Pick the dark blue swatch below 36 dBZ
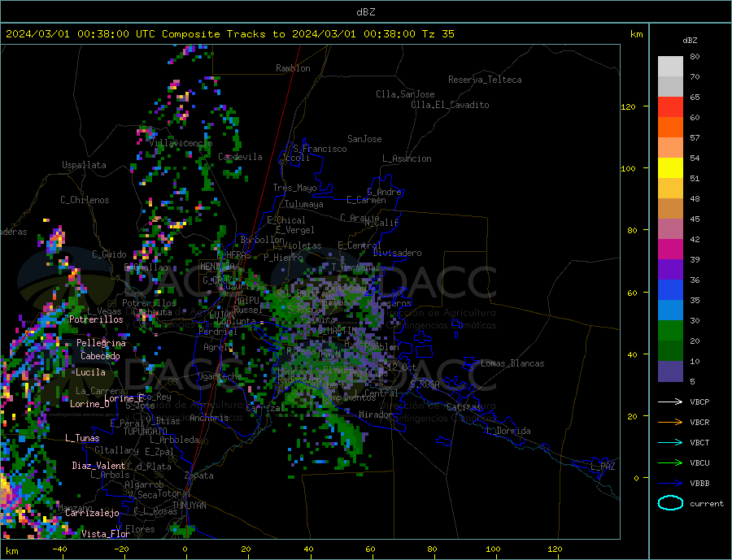This screenshot has height=560, width=732. pyautogui.click(x=670, y=290)
